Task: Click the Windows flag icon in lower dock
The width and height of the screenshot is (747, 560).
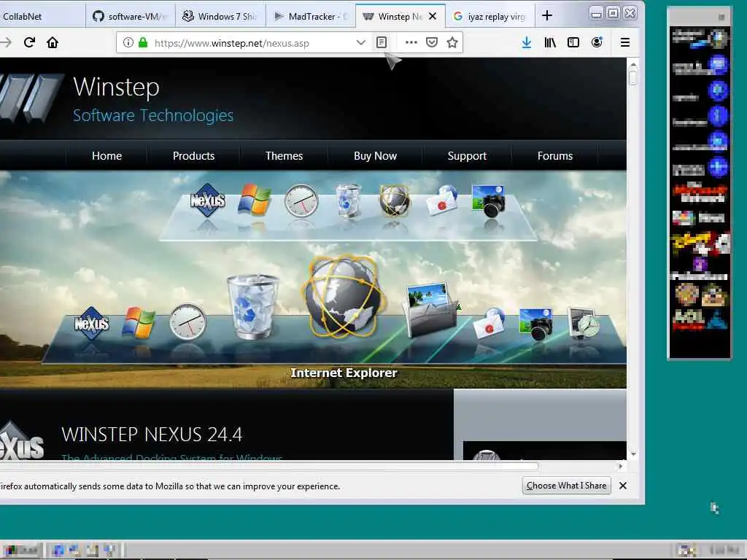Action: 138,323
